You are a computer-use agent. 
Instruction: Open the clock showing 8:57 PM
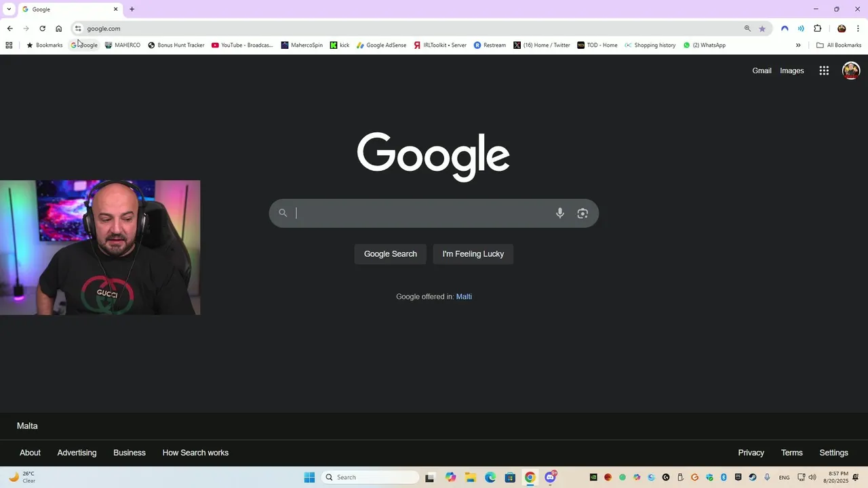click(836, 477)
